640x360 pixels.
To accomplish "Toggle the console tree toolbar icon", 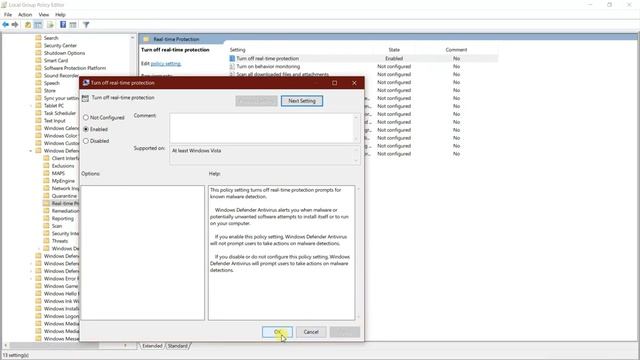I will click(38, 25).
